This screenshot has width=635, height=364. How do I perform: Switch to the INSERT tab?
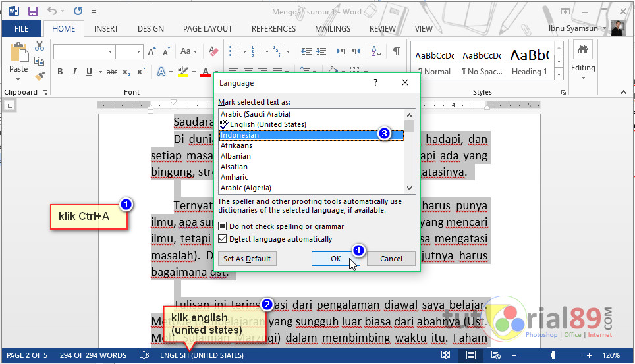pos(106,29)
